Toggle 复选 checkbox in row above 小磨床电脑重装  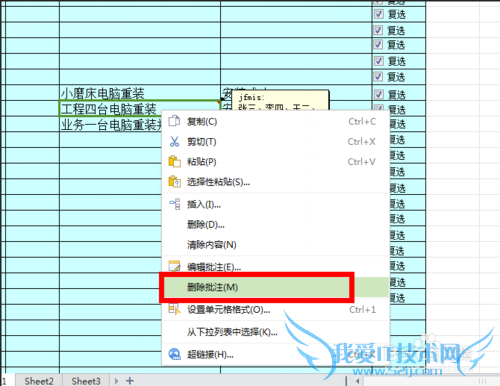(x=378, y=77)
